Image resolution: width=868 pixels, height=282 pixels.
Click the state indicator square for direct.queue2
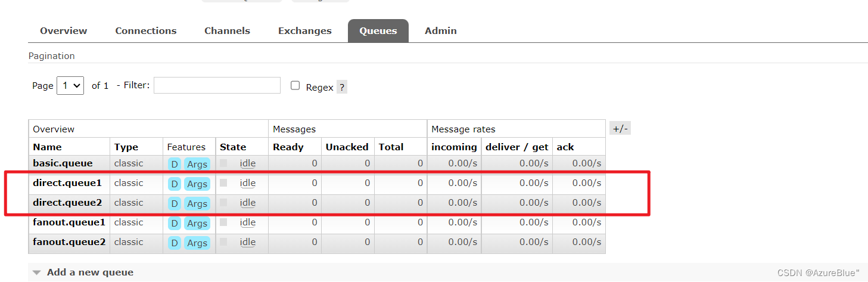pyautogui.click(x=223, y=202)
